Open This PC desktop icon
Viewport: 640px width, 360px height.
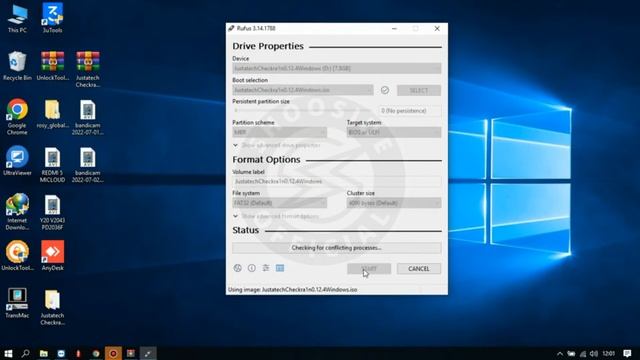point(17,18)
